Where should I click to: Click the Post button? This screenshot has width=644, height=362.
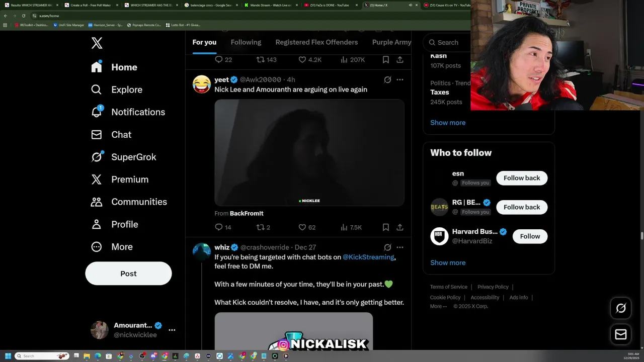(128, 274)
